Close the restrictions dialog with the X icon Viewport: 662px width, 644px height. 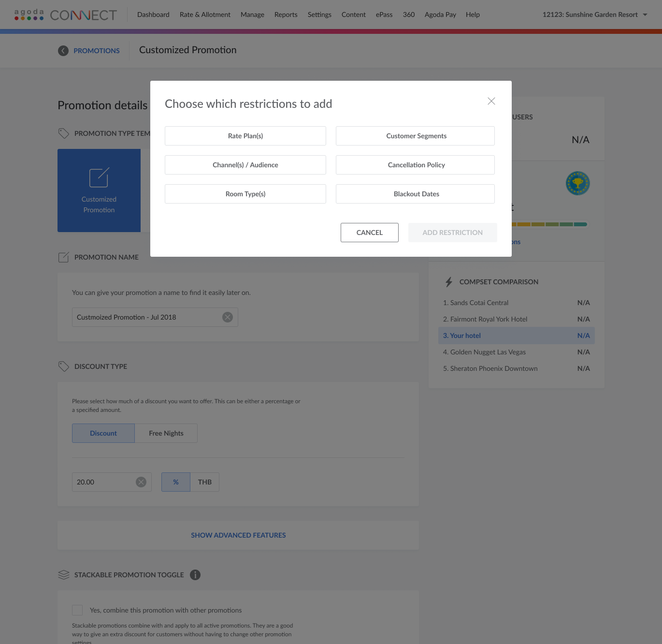coord(491,101)
